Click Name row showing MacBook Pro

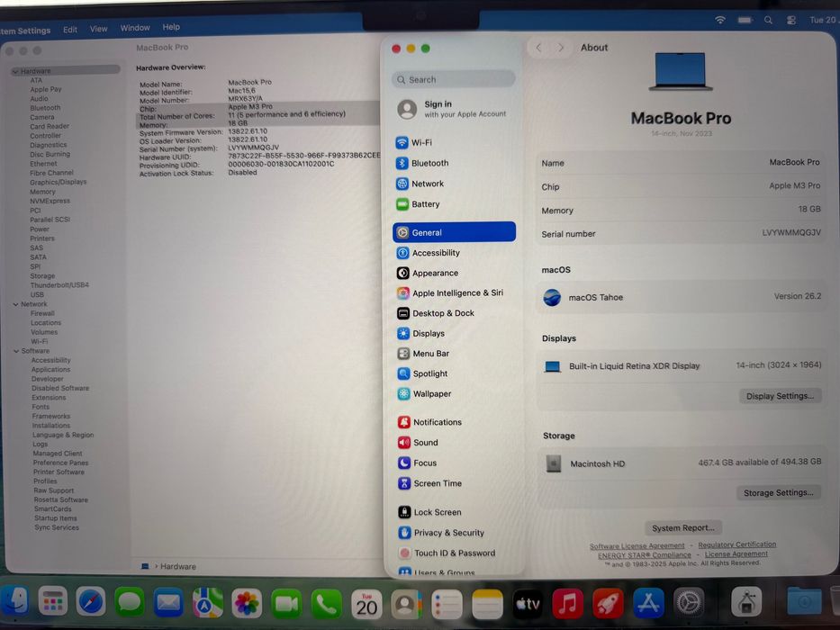681,162
